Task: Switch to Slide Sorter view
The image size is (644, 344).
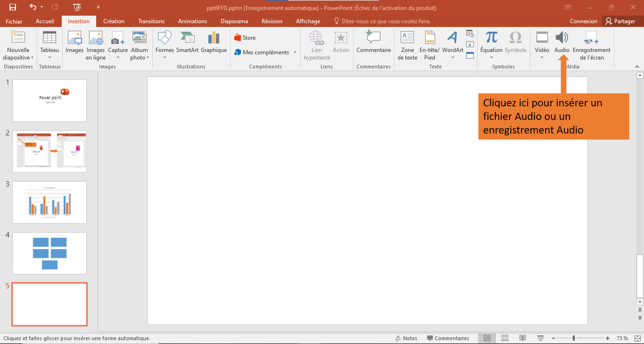Action: click(505, 338)
